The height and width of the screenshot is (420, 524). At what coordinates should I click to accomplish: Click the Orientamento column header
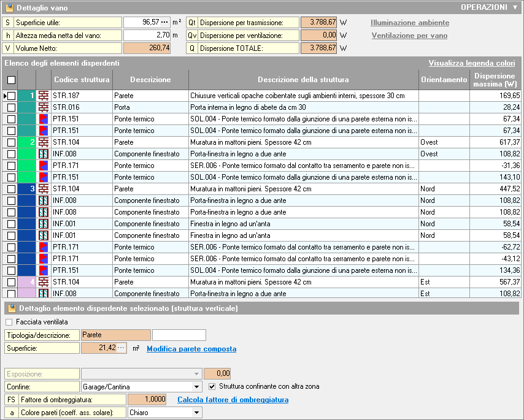pyautogui.click(x=444, y=80)
